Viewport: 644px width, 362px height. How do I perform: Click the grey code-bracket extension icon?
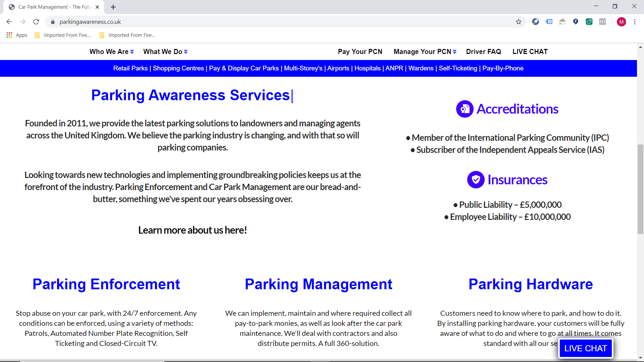pyautogui.click(x=602, y=22)
